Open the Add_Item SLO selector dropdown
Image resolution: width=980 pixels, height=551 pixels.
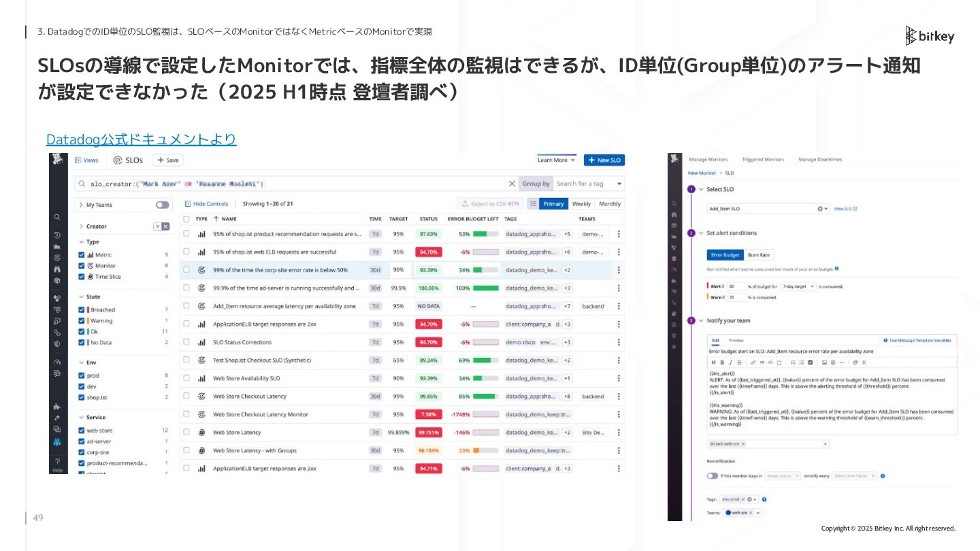point(768,209)
